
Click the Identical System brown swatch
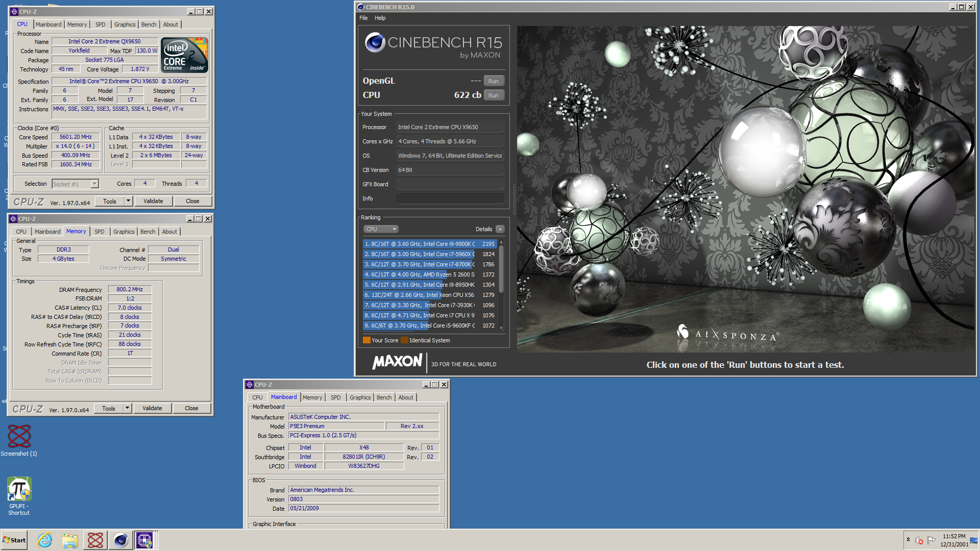(x=404, y=340)
